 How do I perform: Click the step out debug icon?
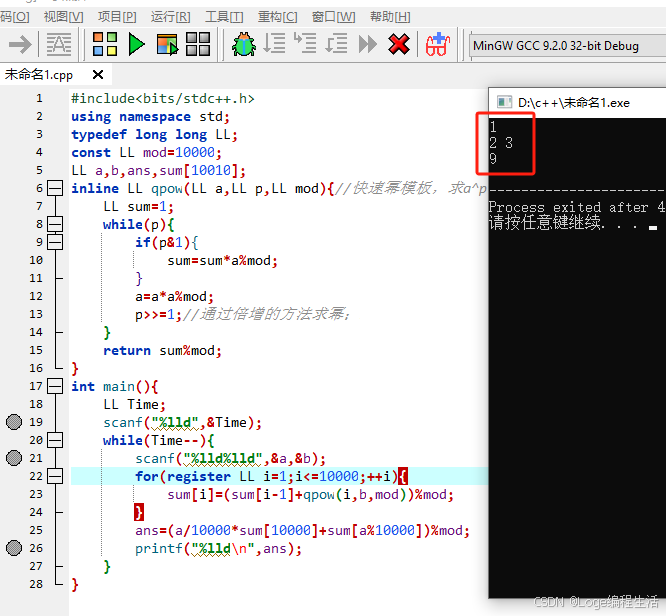336,43
